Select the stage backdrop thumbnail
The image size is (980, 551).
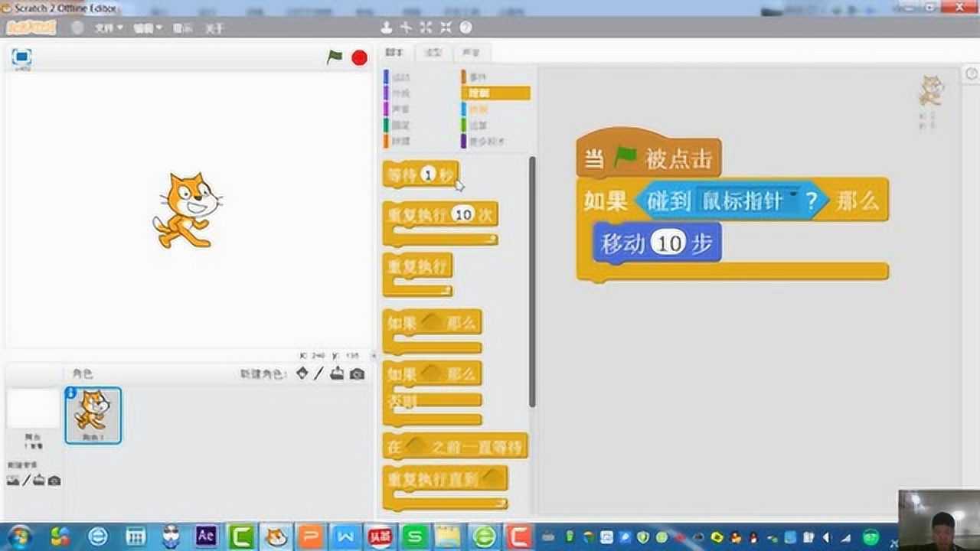[33, 408]
